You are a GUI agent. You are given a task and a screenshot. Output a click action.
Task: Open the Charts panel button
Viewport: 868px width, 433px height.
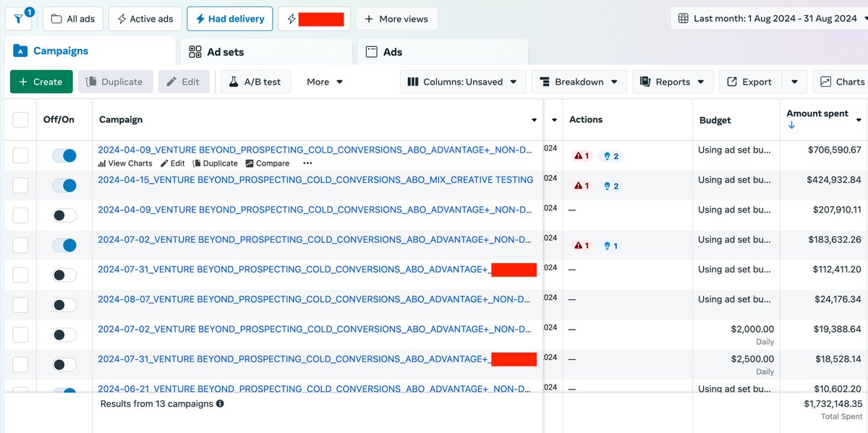[841, 82]
